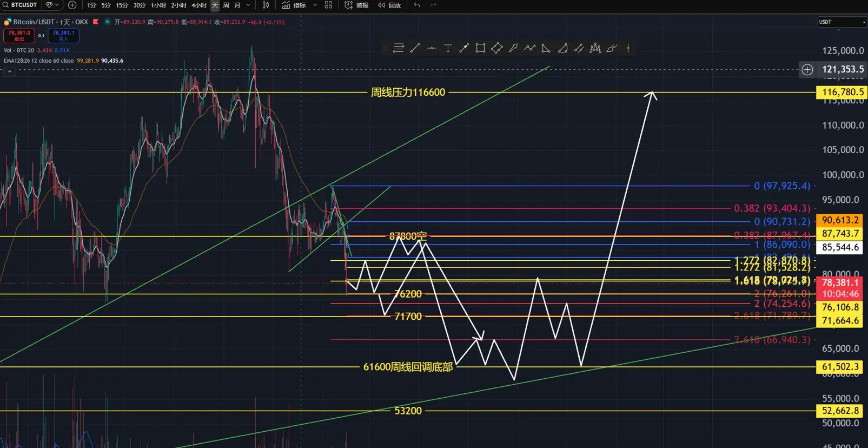This screenshot has width=868, height=448.
Task: Add a symbol to compare with plus icon
Action: (72, 5)
